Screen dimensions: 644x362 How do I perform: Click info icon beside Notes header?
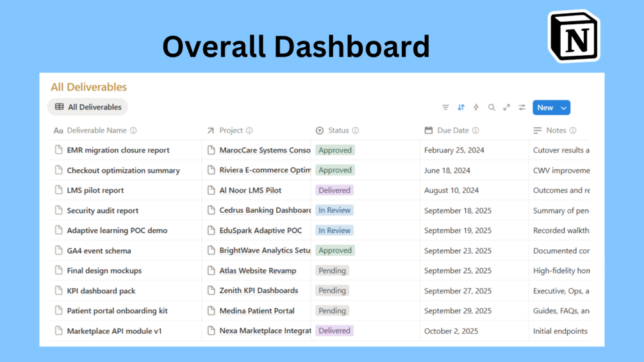573,131
